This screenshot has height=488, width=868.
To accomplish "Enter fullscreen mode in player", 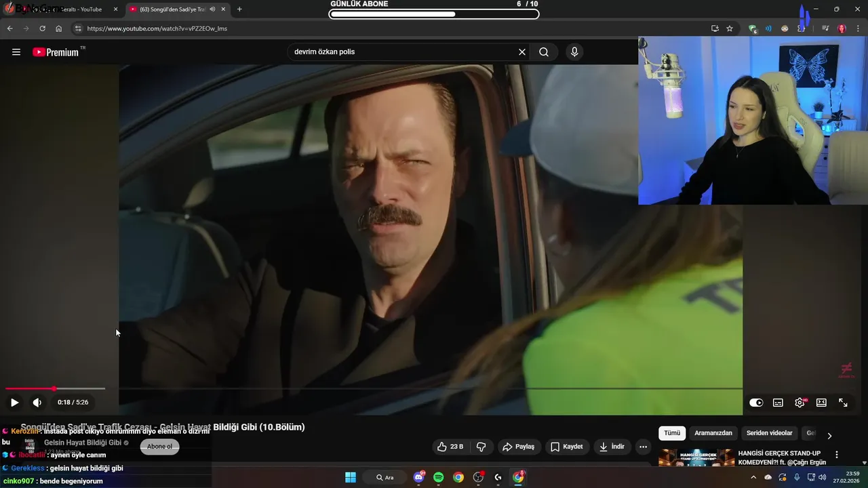I will click(x=843, y=403).
